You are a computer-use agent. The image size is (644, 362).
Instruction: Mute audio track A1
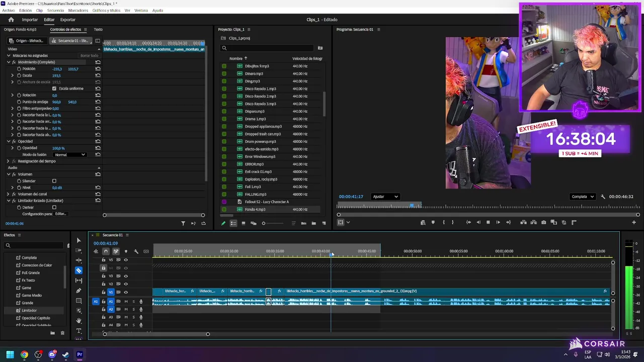[126, 302]
